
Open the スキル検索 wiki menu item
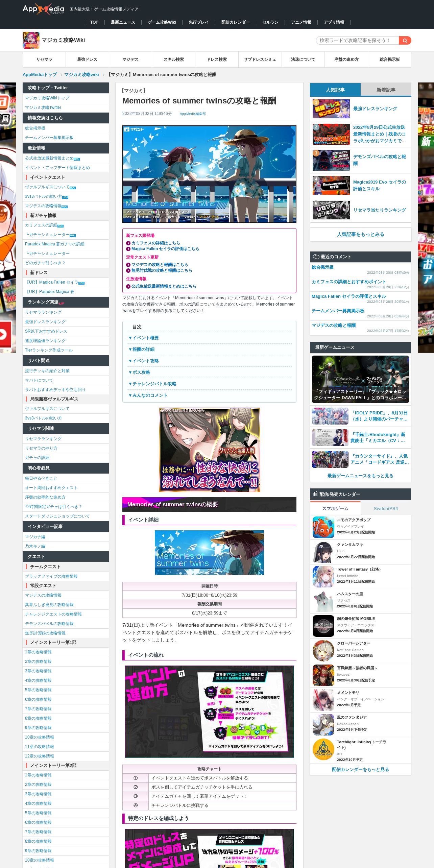tap(174, 59)
